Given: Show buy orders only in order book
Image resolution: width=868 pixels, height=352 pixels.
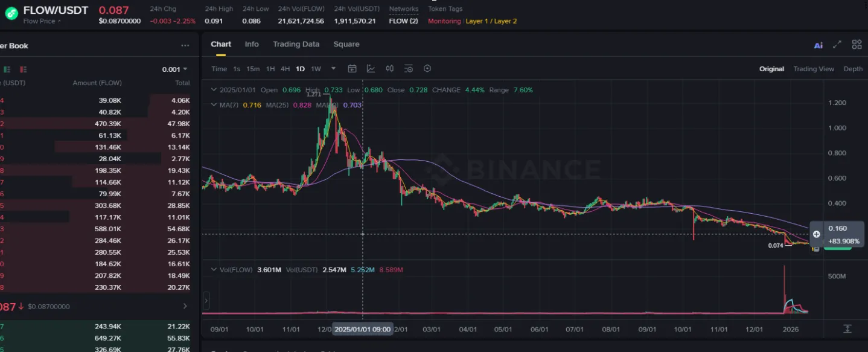Looking at the screenshot, I should 8,69.
